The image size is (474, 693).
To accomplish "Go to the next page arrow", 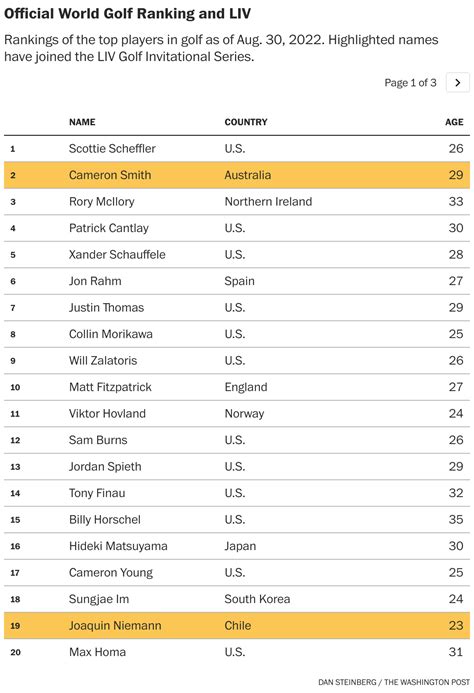I will coord(458,83).
